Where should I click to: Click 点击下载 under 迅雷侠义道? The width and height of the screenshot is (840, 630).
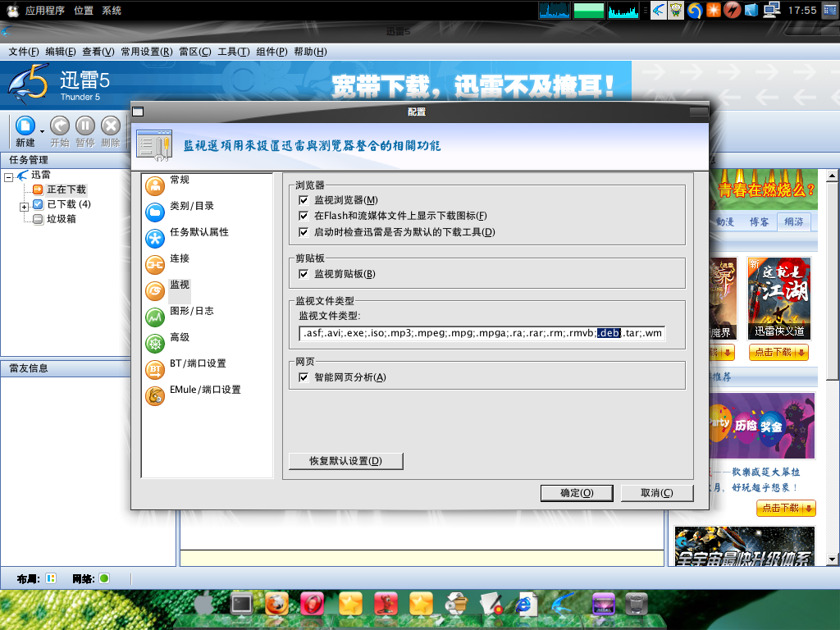778,353
